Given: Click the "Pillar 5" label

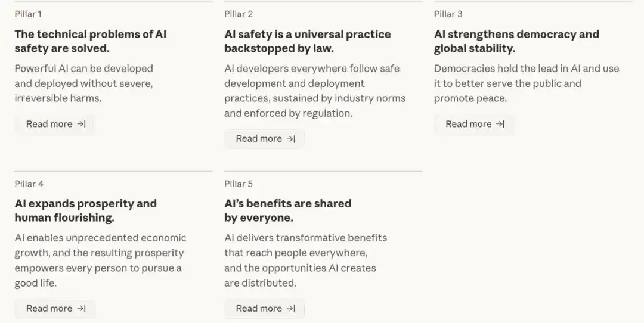Looking at the screenshot, I should click(239, 184).
